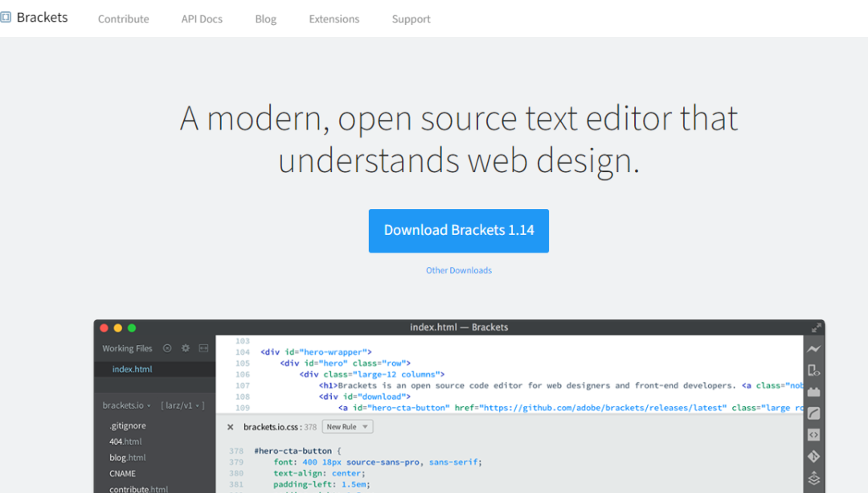Screen dimensions: 868x493
Task: Open the API Docs navigation item
Action: tap(202, 18)
